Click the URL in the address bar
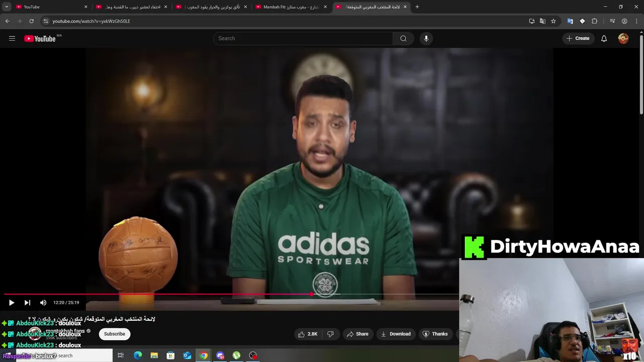 [91, 21]
